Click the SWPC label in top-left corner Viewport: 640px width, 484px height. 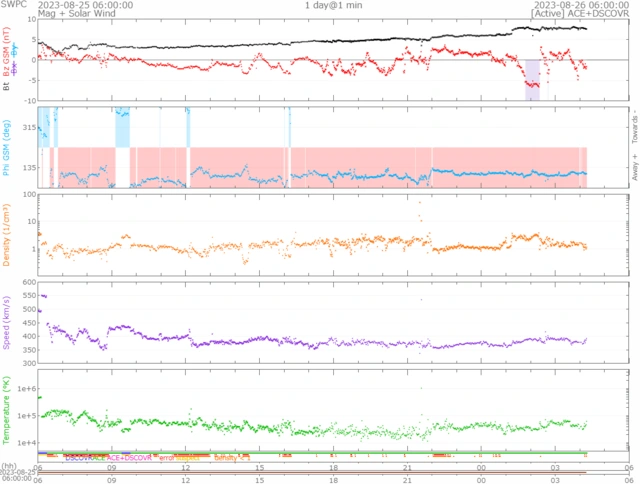click(x=13, y=5)
